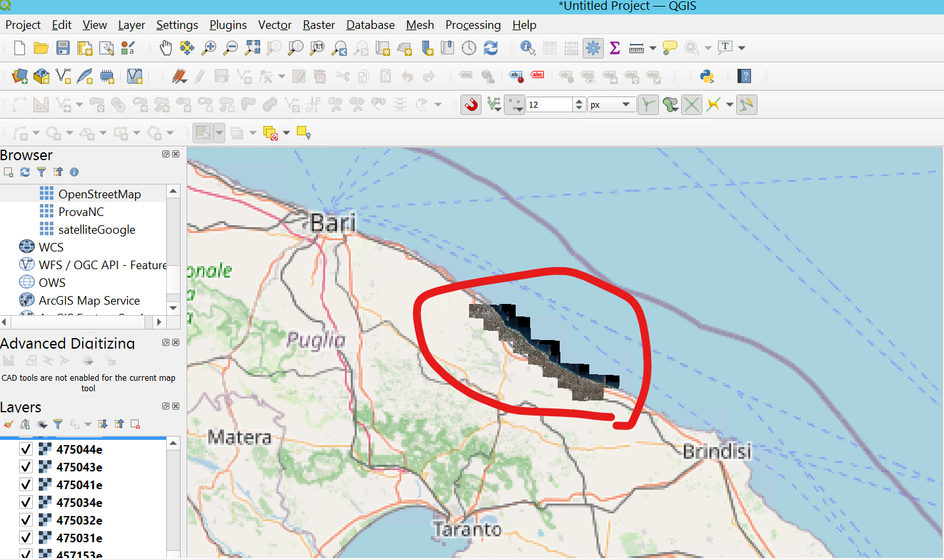Click the Zoom Out magnifier tool
This screenshot has height=560, width=944.
pyautogui.click(x=231, y=48)
